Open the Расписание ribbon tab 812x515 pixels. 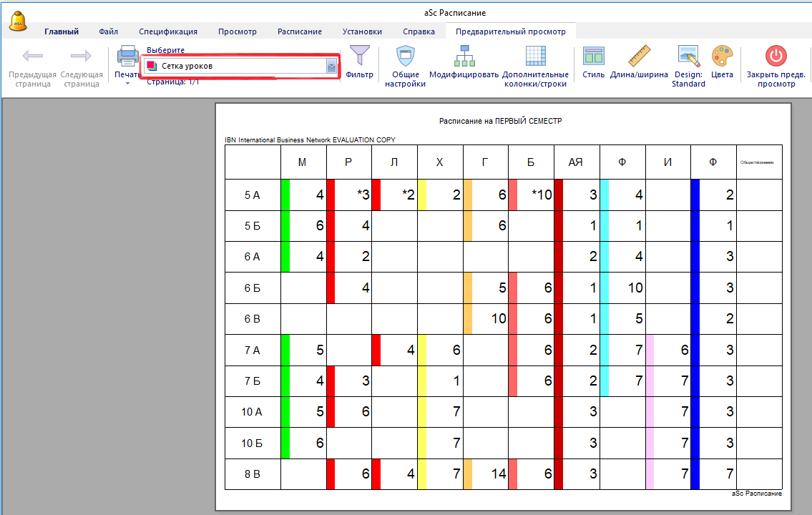click(300, 31)
